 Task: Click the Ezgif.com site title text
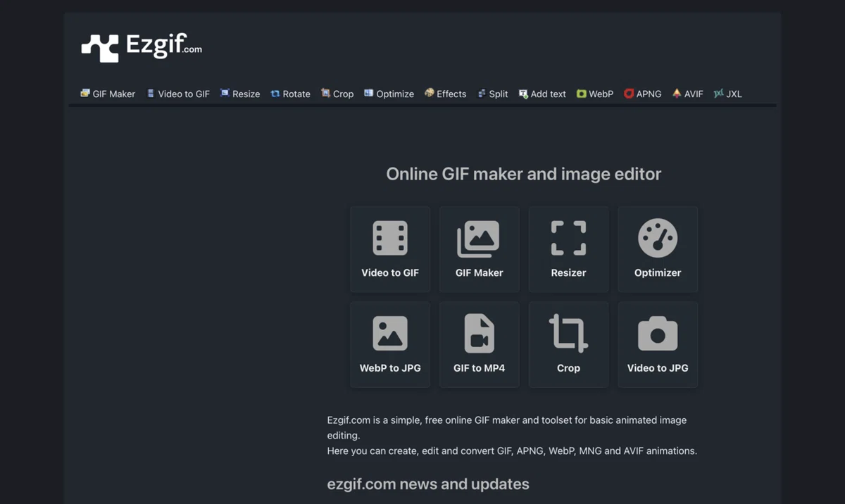pyautogui.click(x=164, y=46)
